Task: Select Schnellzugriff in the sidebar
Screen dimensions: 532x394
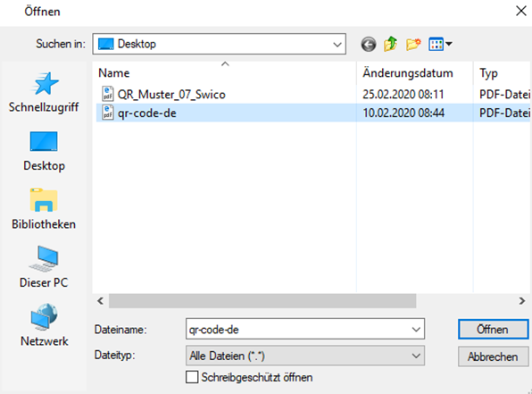Action: pyautogui.click(x=44, y=92)
